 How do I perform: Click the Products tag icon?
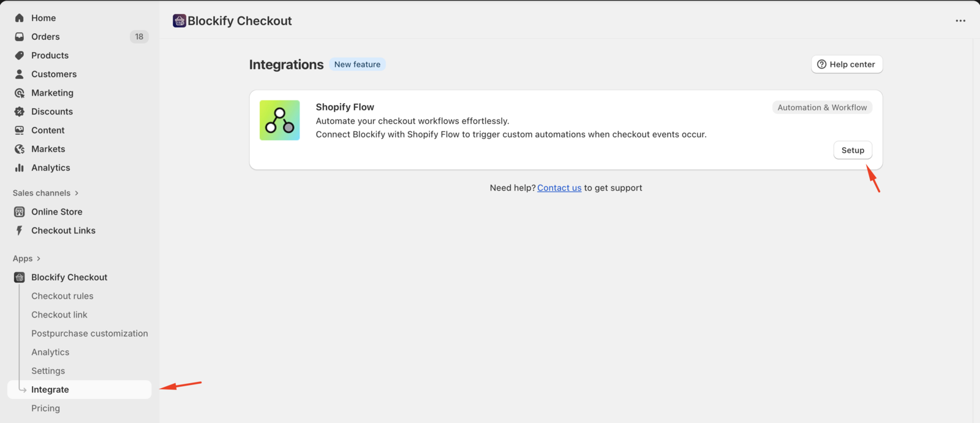pyautogui.click(x=20, y=55)
